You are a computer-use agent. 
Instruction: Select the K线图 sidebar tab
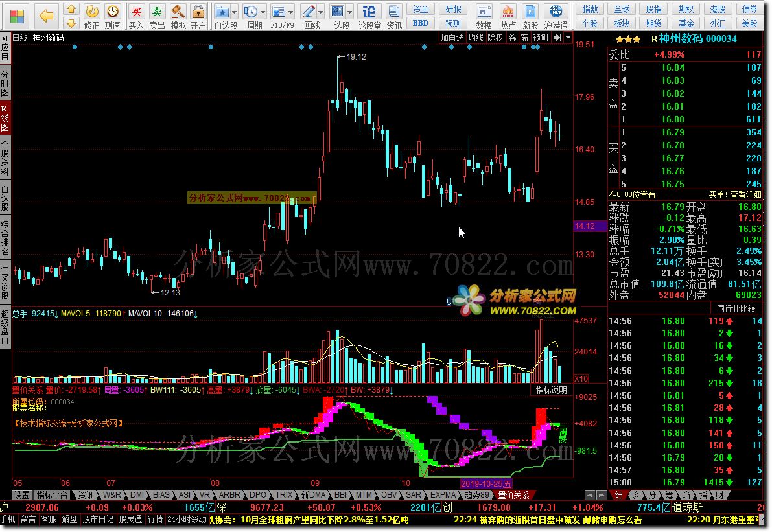(x=5, y=118)
